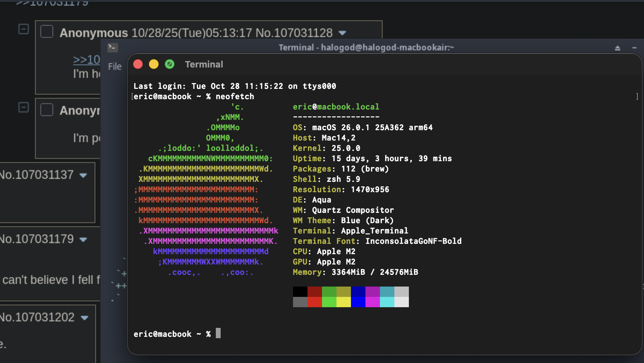Click the light gray block in the top palette row
Image resolution: width=644 pixels, height=363 pixels.
pos(402,291)
